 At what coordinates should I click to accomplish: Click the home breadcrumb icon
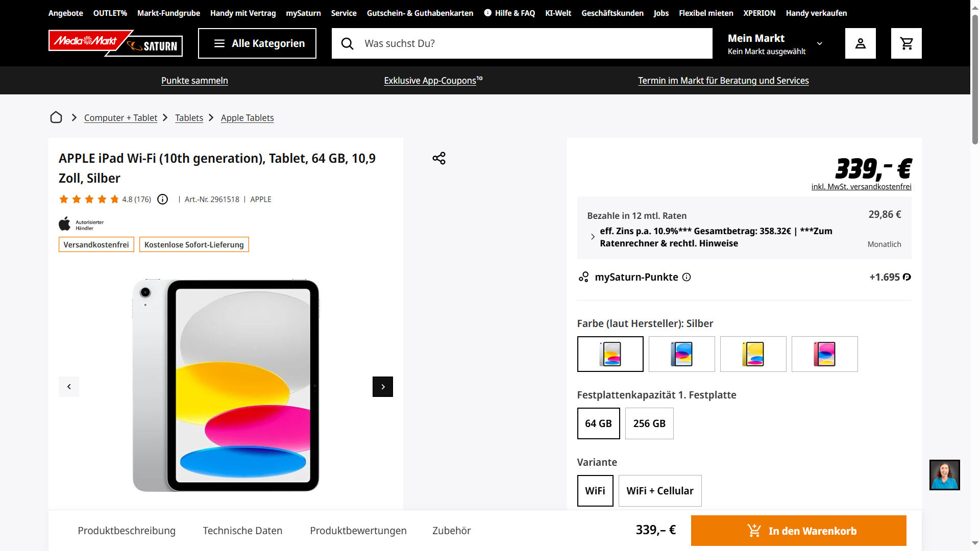click(56, 118)
